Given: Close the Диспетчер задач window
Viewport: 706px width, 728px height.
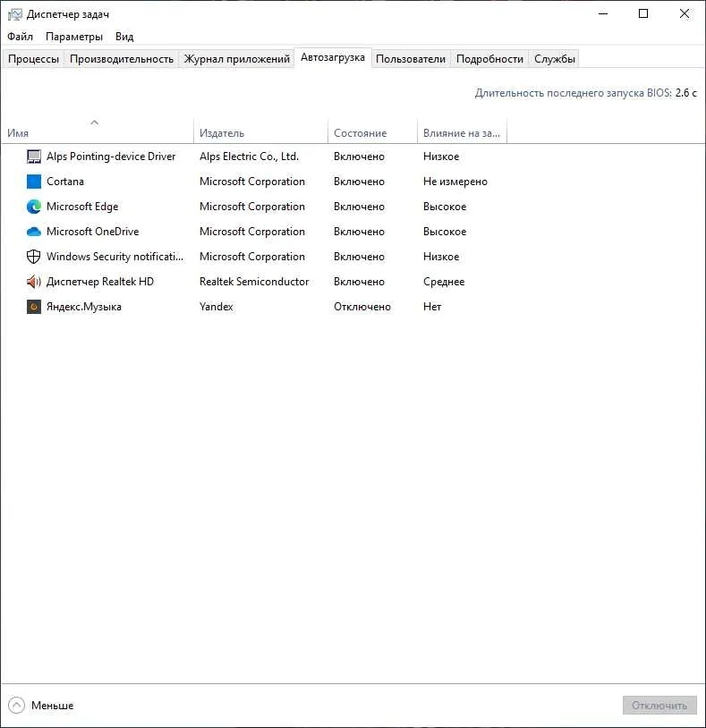Looking at the screenshot, I should tap(685, 14).
